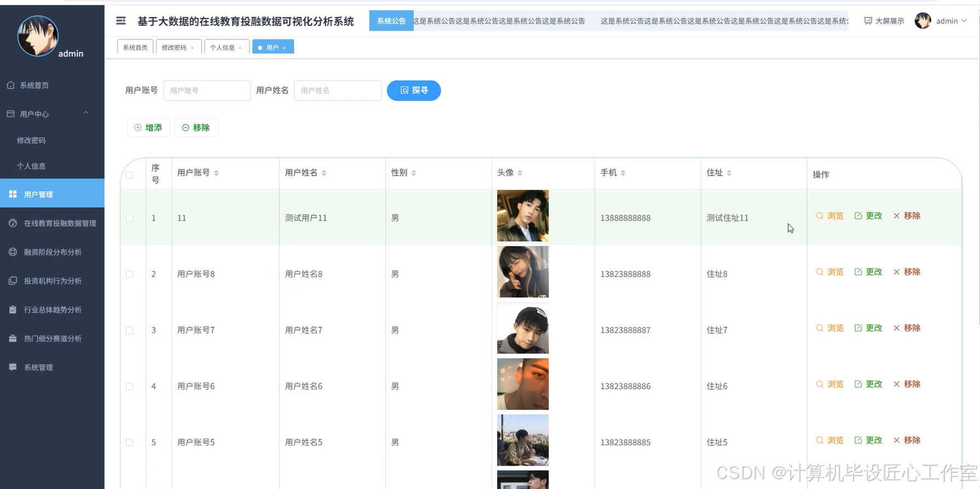Image resolution: width=980 pixels, height=489 pixels.
Task: Switch to the 个人信息 tab
Action: tap(222, 48)
